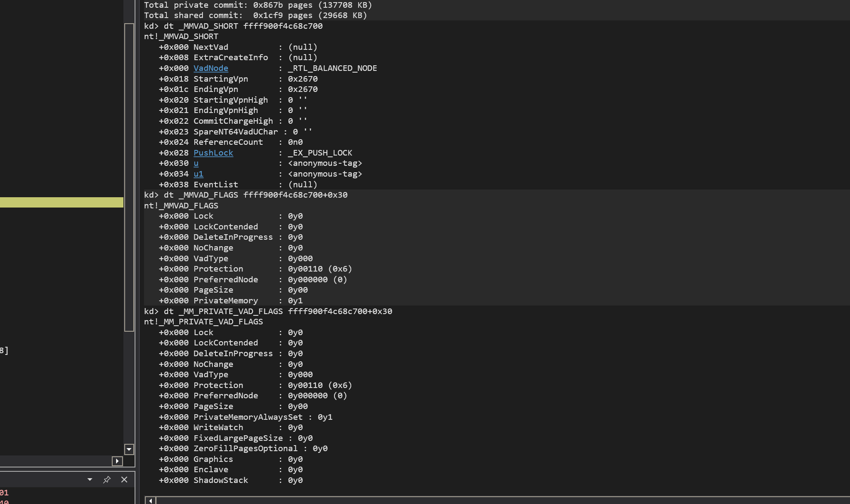Click the EndingVpnHigh field row
The height and width of the screenshot is (504, 850).
(233, 110)
